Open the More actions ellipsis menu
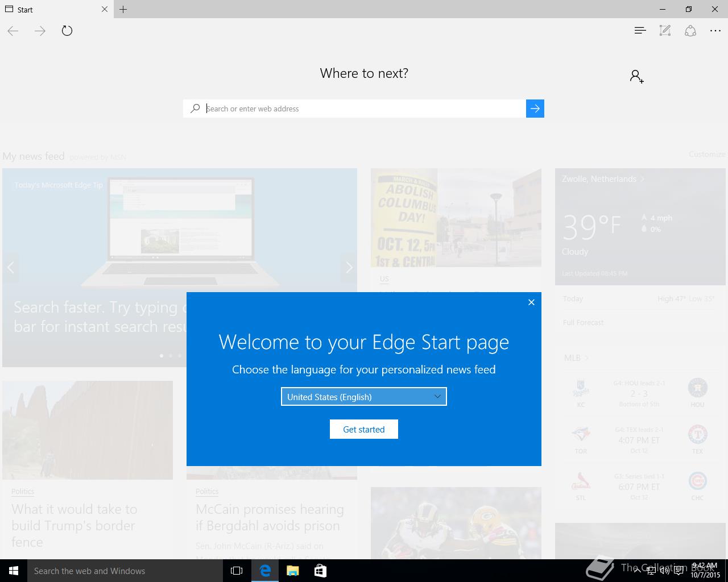This screenshot has width=728, height=582. coord(715,31)
